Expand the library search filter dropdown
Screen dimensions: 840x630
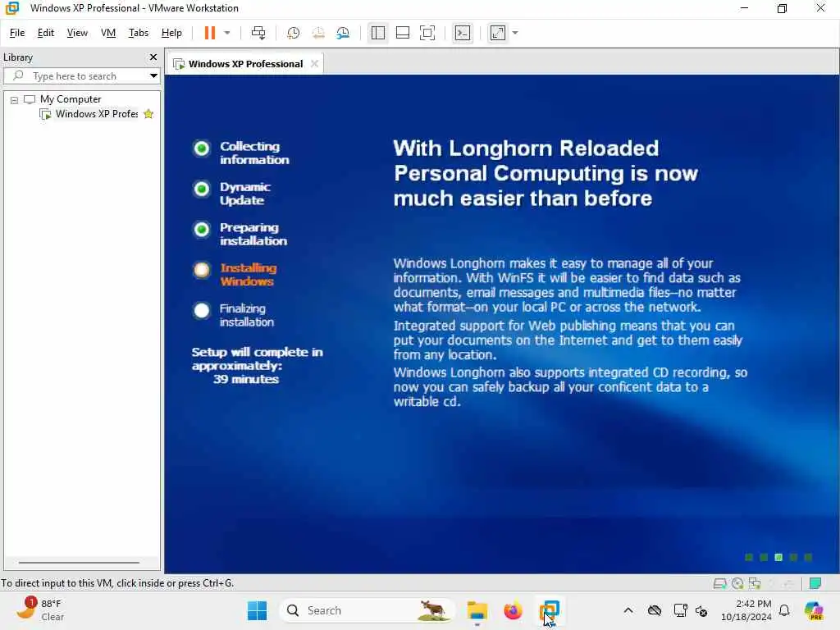pos(153,76)
